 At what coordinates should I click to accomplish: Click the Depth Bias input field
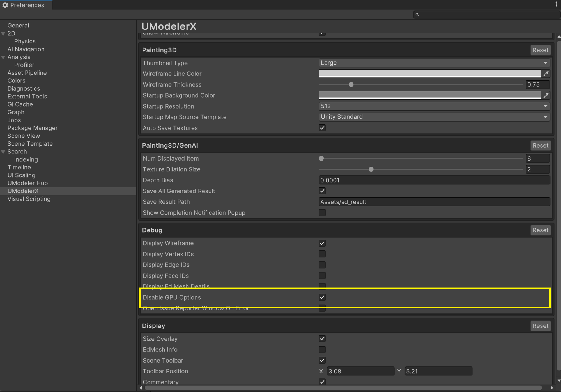[434, 180]
